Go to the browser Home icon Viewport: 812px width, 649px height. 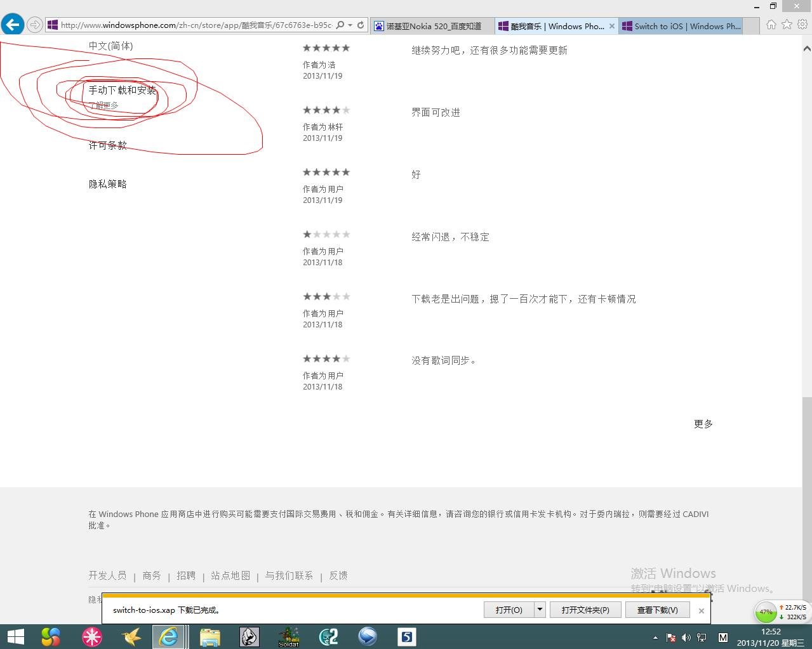coord(771,25)
